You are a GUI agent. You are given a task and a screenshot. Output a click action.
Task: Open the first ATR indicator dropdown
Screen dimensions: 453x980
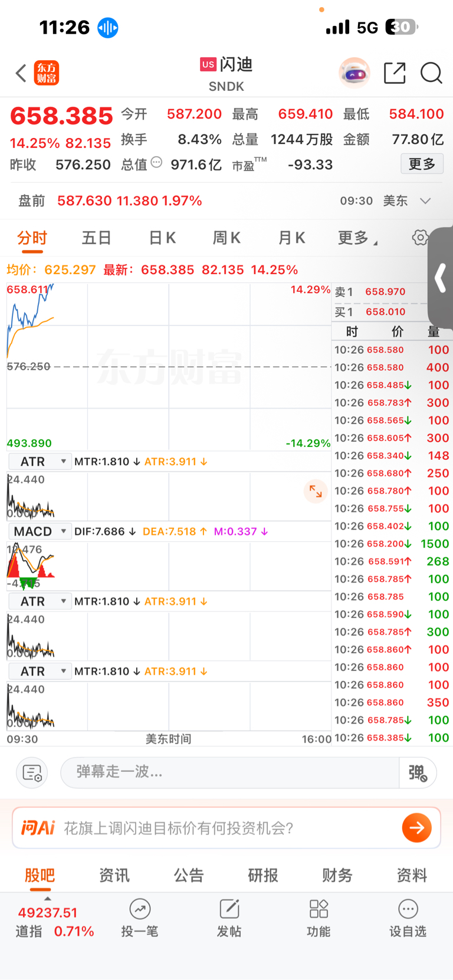[40, 462]
